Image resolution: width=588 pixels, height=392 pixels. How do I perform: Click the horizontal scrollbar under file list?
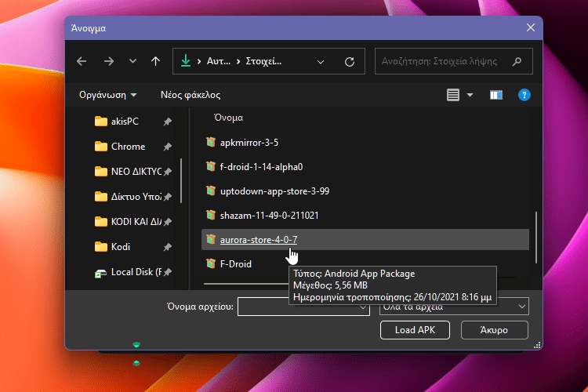click(246, 284)
